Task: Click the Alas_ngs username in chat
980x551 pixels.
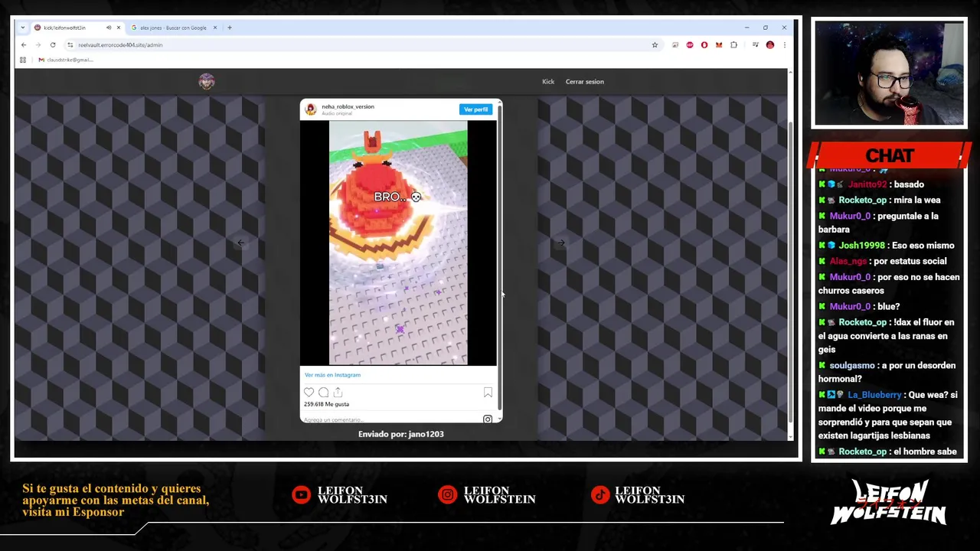Action: pos(848,261)
